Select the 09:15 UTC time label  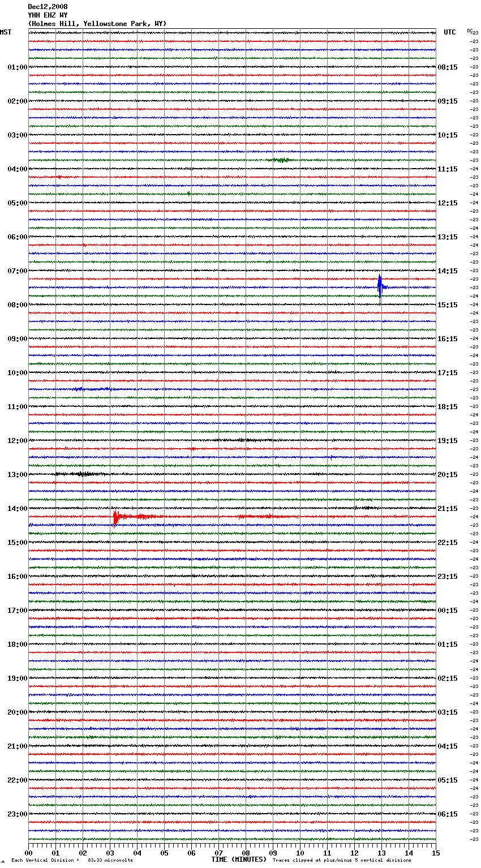(x=448, y=101)
